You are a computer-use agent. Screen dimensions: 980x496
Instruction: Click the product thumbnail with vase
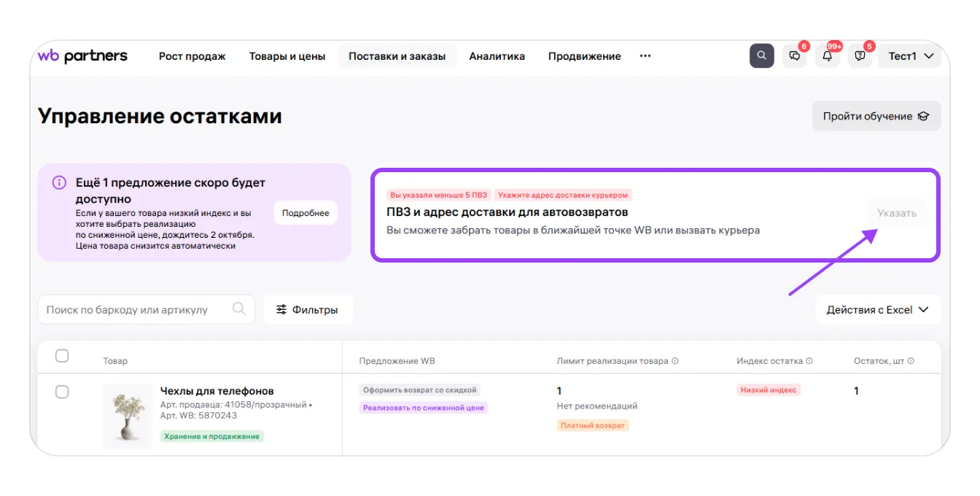128,416
